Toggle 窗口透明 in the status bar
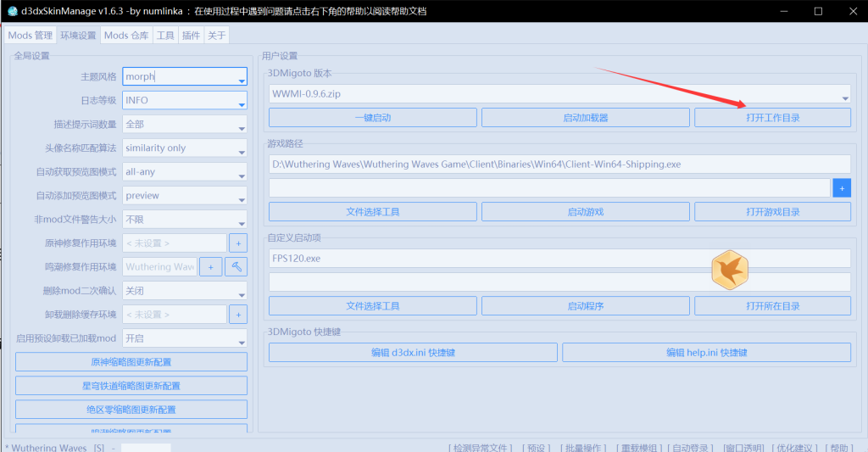Viewport: 868px width, 452px height. pos(746,447)
